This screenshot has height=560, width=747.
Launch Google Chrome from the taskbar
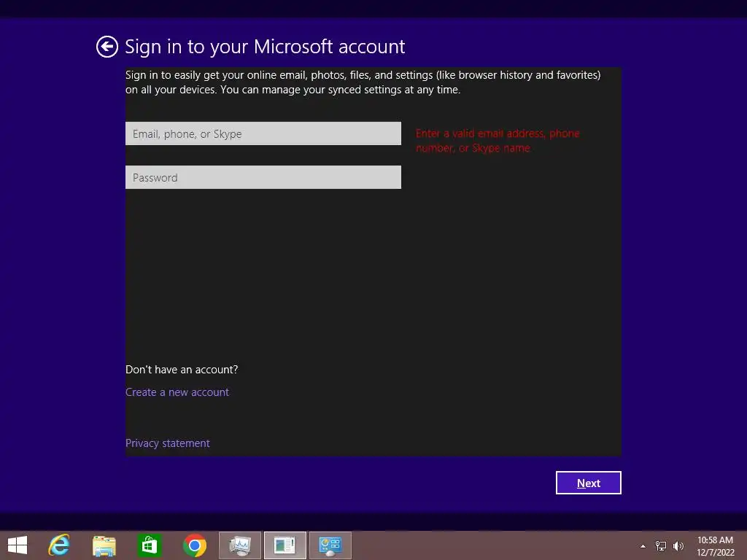tap(194, 545)
